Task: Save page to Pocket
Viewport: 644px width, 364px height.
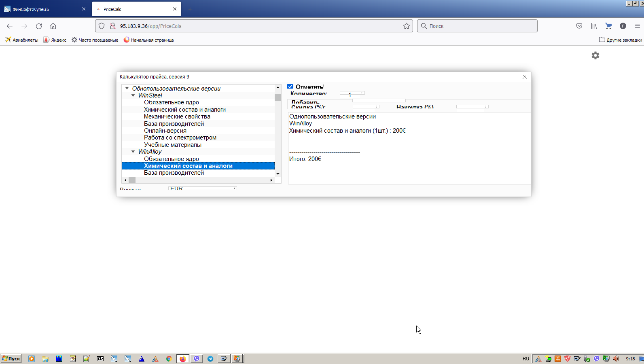Action: tap(579, 26)
